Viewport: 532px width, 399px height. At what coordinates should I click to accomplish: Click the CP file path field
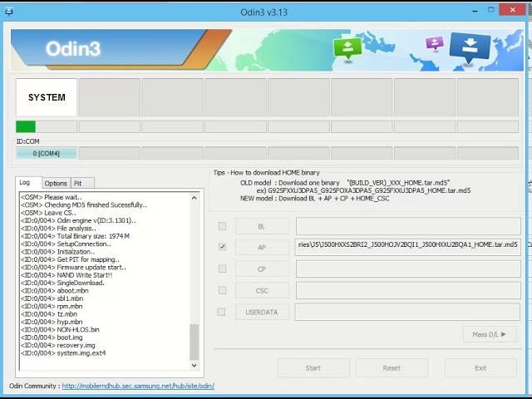coord(408,269)
